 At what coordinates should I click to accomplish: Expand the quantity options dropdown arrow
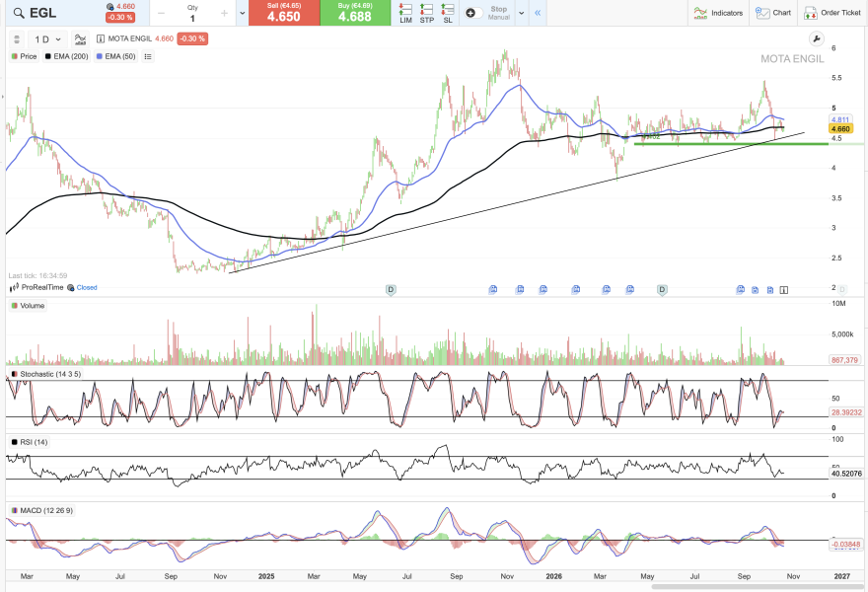click(x=242, y=13)
